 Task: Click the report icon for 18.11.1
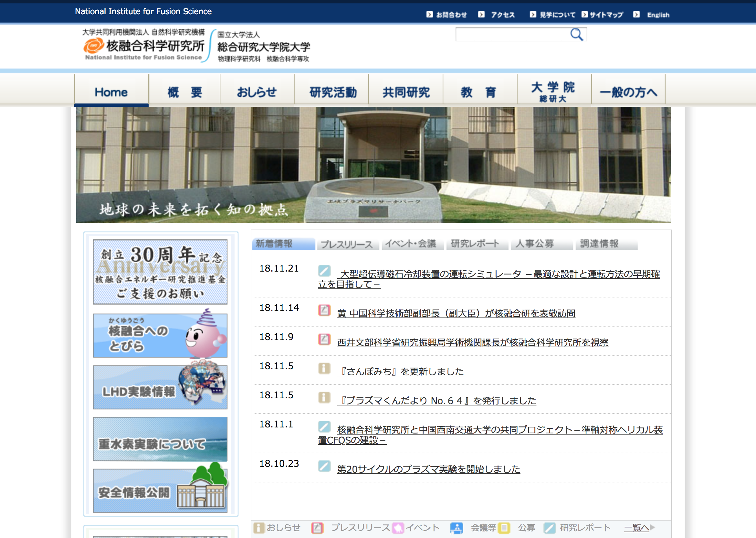pos(324,427)
